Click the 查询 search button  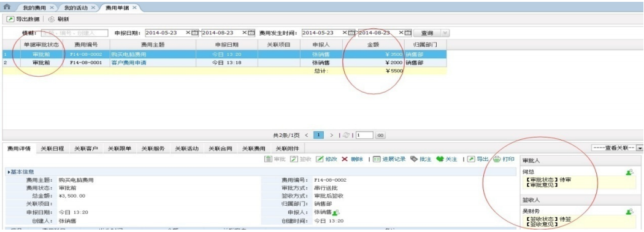427,33
